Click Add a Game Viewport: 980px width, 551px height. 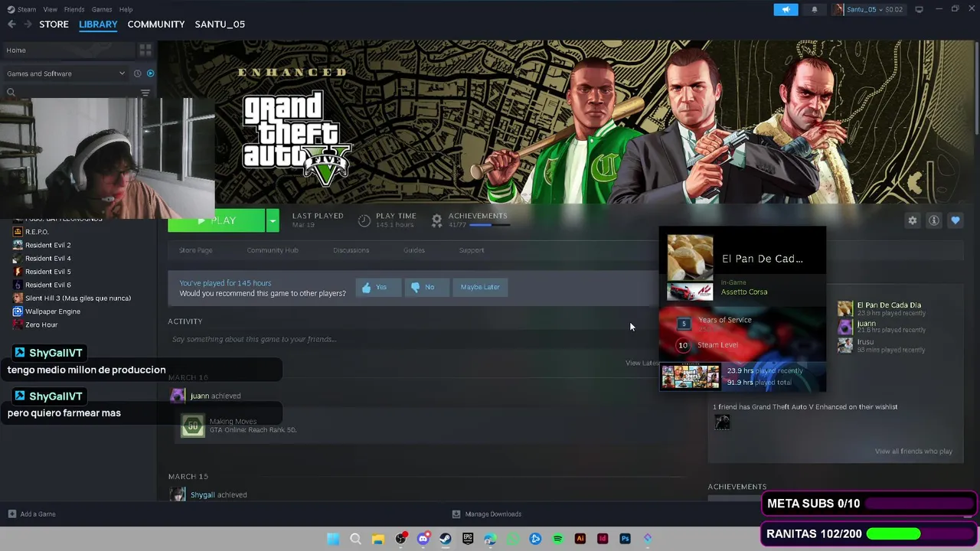[31, 514]
